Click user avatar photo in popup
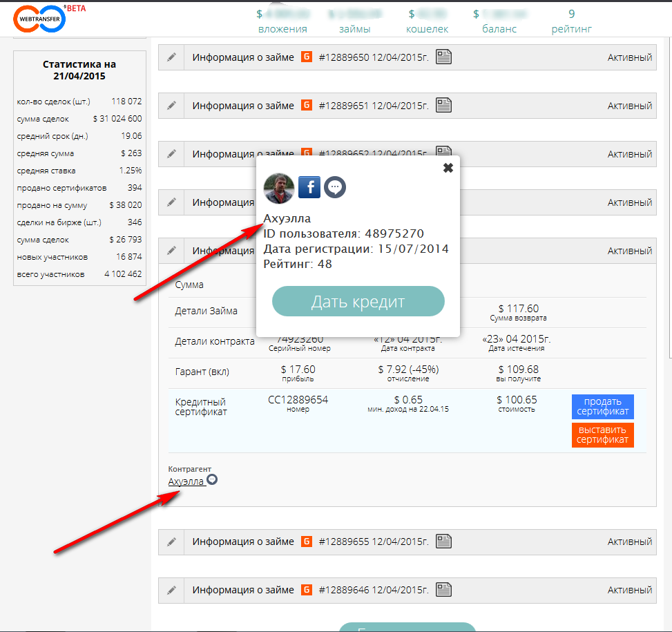 [279, 188]
